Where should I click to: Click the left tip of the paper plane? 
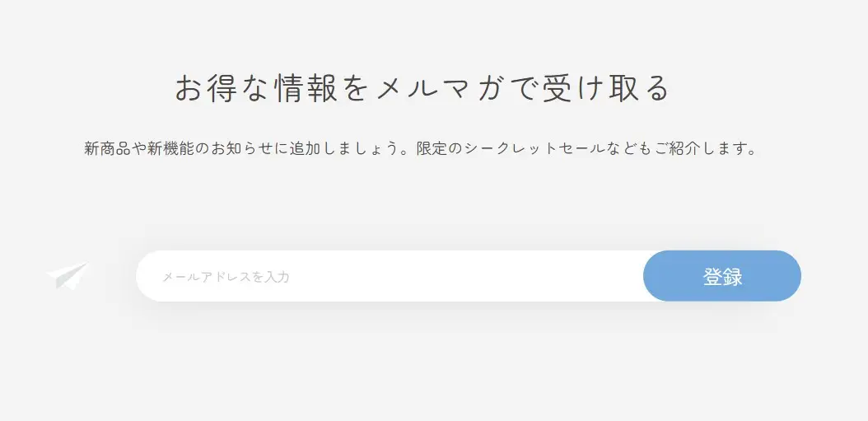tap(48, 274)
